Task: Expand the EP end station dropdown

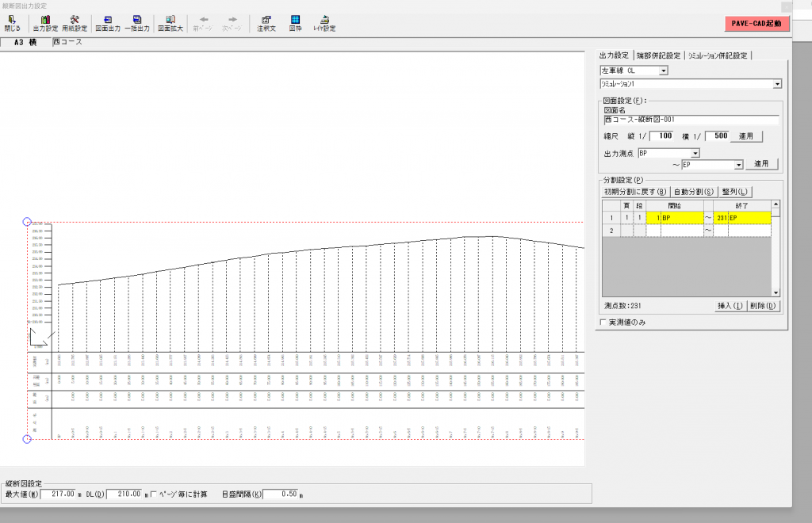Action: click(738, 165)
